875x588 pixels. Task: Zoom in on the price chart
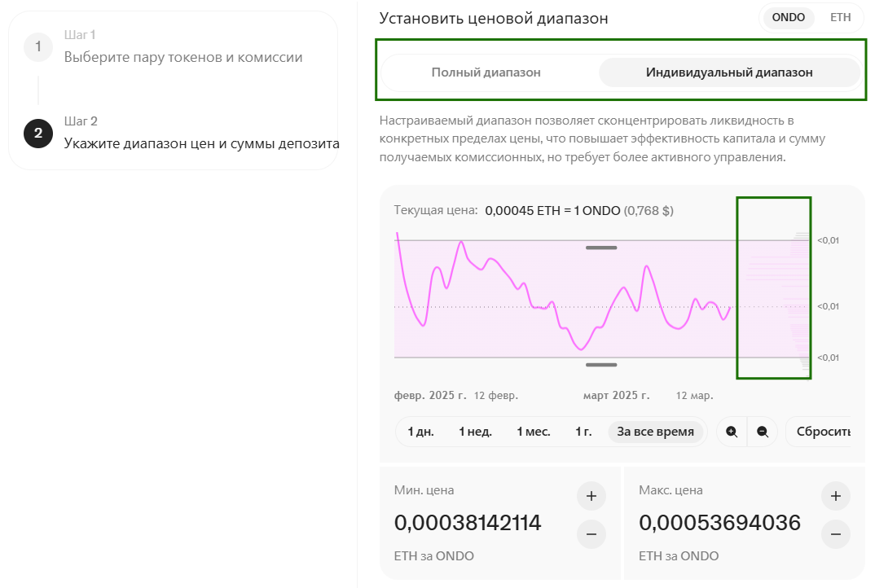(x=732, y=432)
